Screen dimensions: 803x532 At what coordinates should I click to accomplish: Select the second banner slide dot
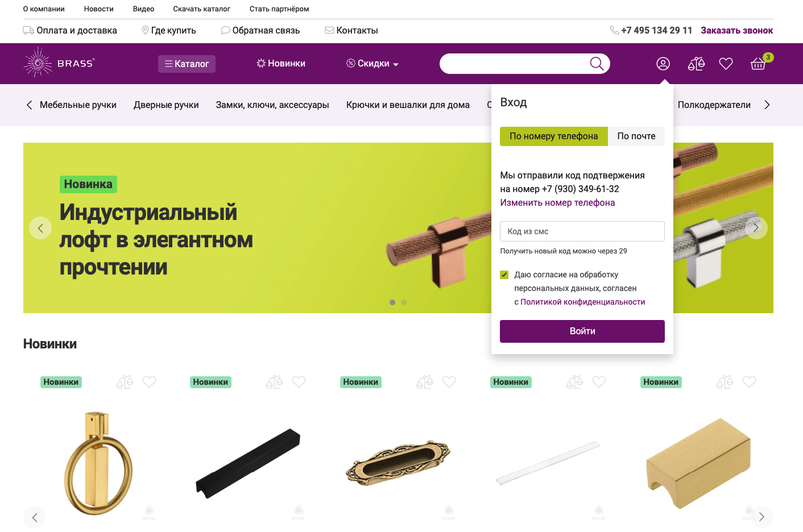pyautogui.click(x=404, y=302)
